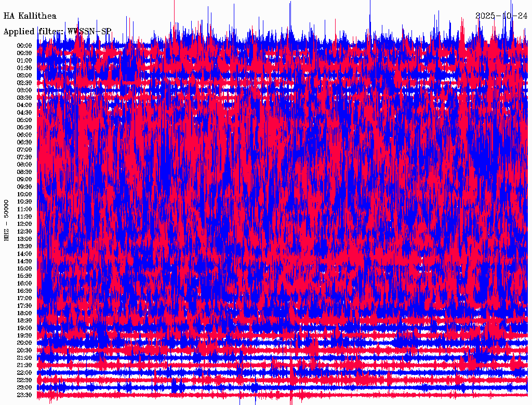The image size is (532, 405).
Task: Select the 09:30 time label
Action: pos(24,187)
